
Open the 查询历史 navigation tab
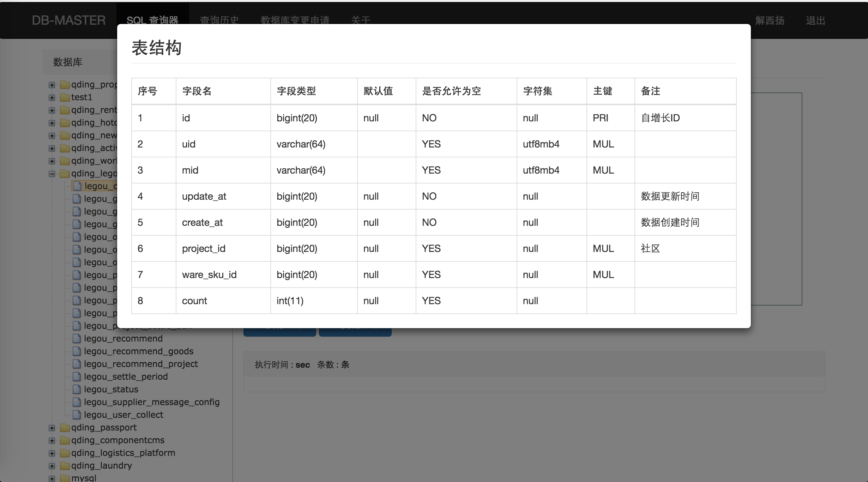tap(219, 20)
